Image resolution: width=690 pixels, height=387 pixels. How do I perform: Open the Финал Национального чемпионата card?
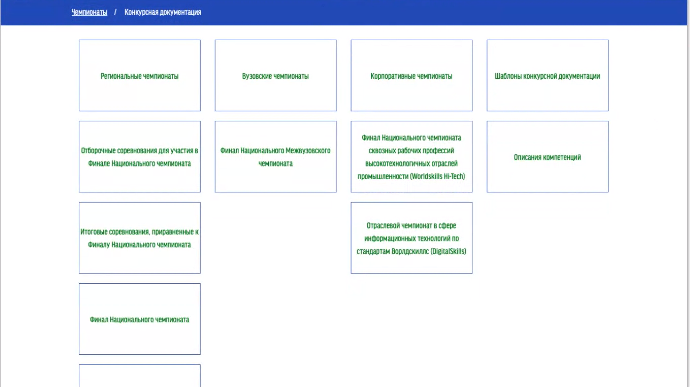pyautogui.click(x=140, y=319)
